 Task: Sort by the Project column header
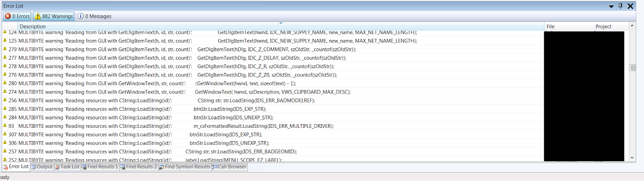(x=611, y=26)
